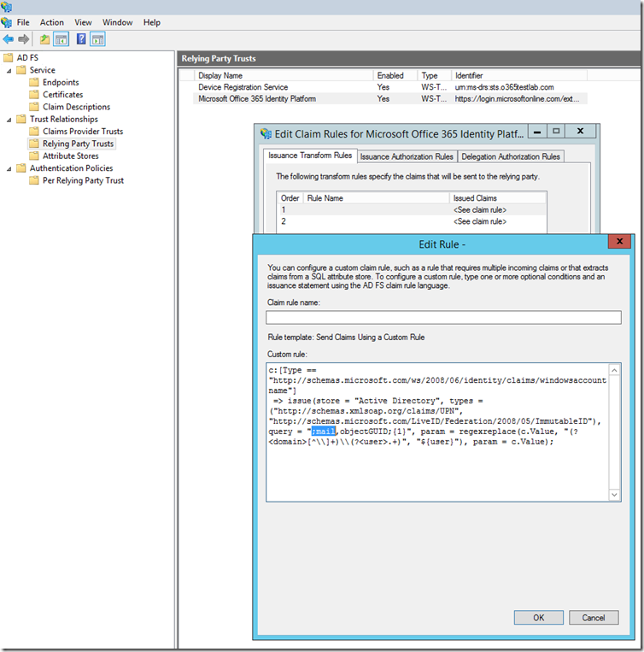Click the Claims Provider Trusts folder icon
644x652 pixels.
point(34,132)
